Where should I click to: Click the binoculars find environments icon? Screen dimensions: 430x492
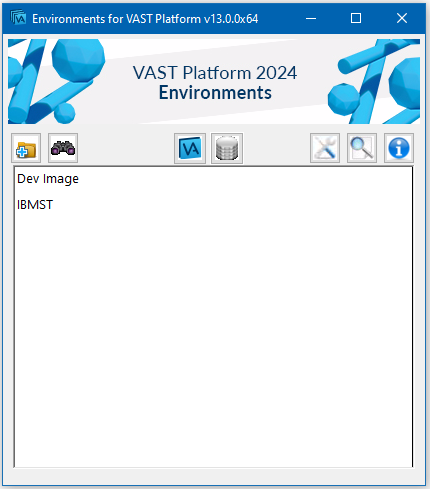click(x=63, y=148)
